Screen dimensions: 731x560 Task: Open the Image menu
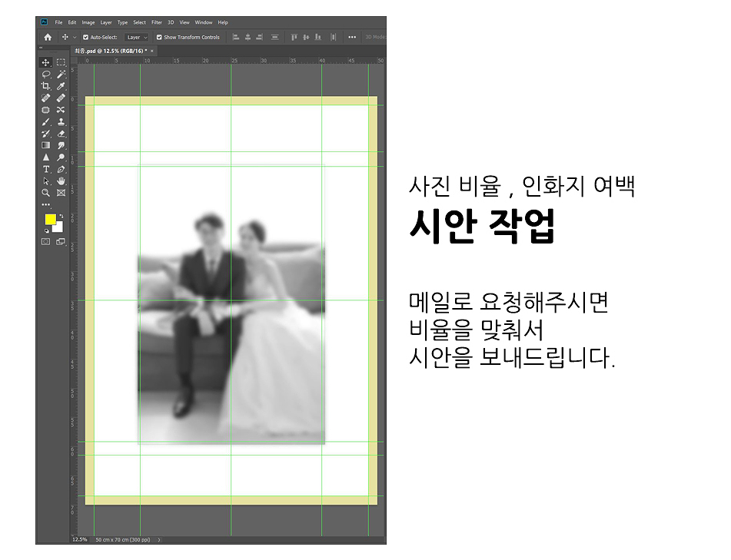coord(88,22)
